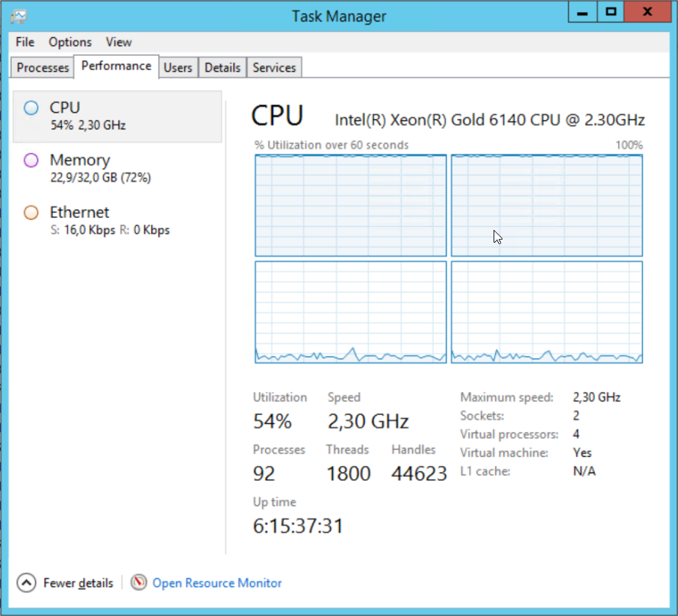Image resolution: width=678 pixels, height=616 pixels.
Task: Click the top-left CPU utilization graph
Action: coord(351,205)
